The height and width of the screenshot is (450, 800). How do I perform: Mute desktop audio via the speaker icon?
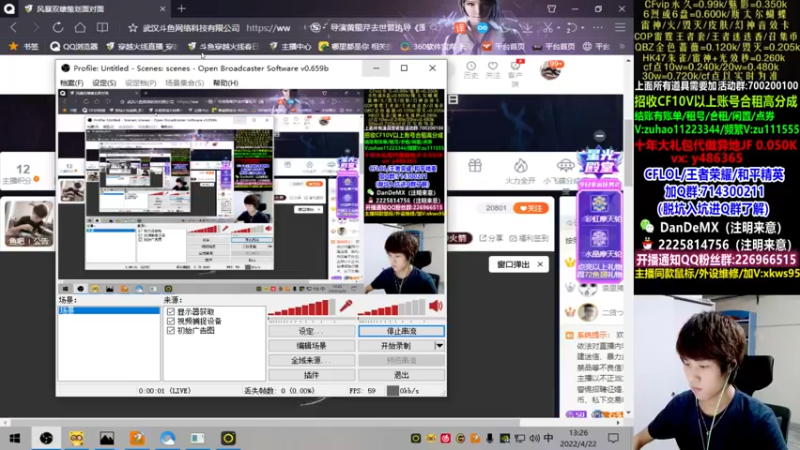436,306
